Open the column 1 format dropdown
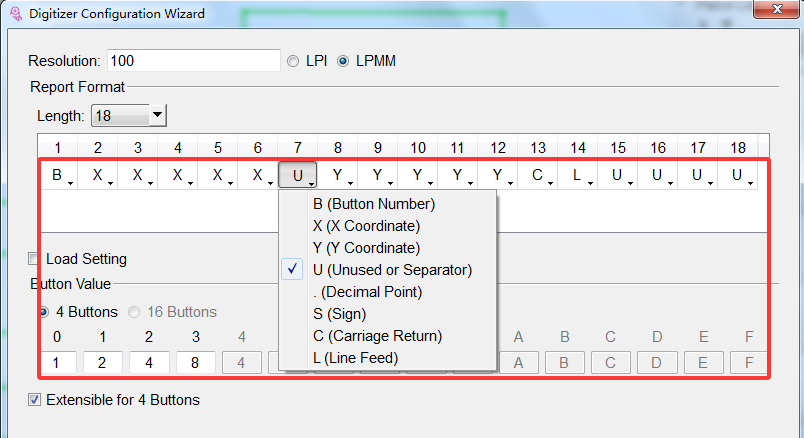The image size is (804, 438). (58, 176)
